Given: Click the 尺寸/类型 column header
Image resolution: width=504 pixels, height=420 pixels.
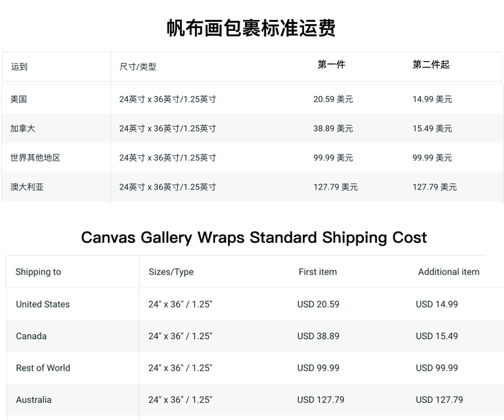Looking at the screenshot, I should point(138,67).
